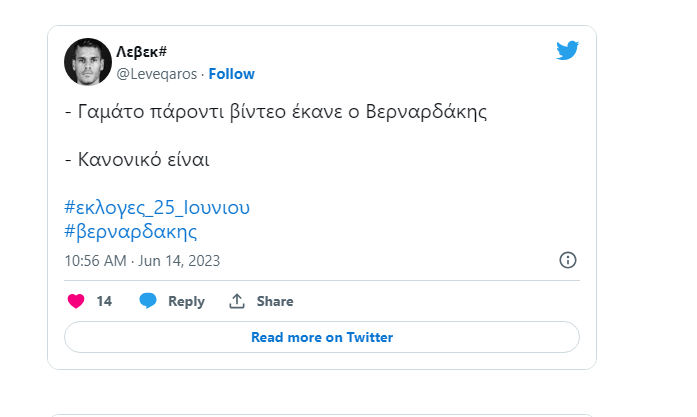The image size is (697, 417).
Task: Open hashtag #βερναρδακης
Action: 131,232
